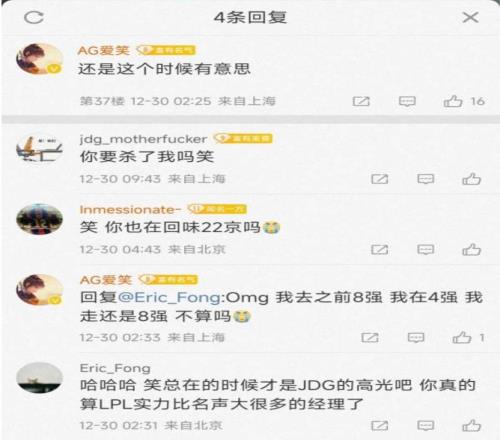Share AG爱笑's top comment

coord(361,101)
